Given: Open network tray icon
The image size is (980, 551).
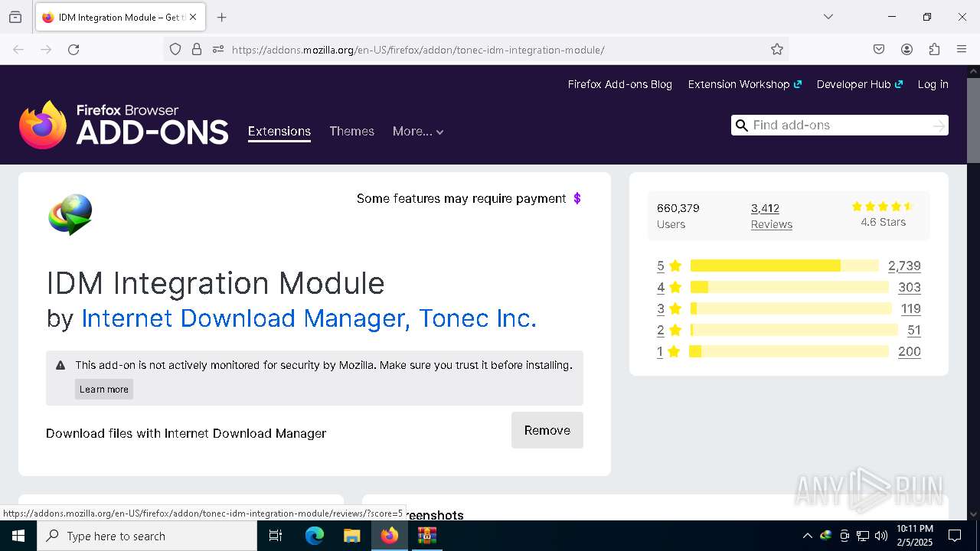Looking at the screenshot, I should 863,536.
